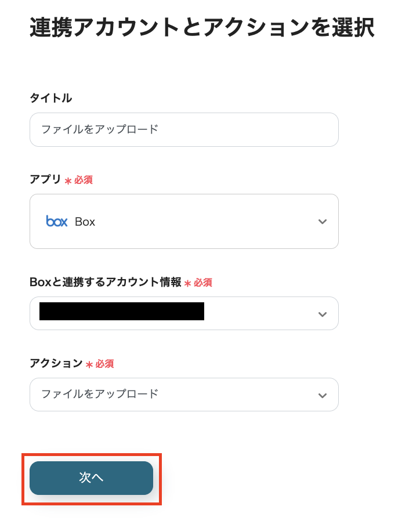Click the タイトル field label
The image size is (420, 528).
coord(51,98)
